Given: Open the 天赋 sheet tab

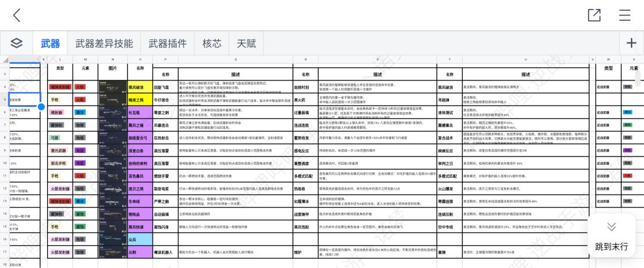Looking at the screenshot, I should [x=246, y=43].
